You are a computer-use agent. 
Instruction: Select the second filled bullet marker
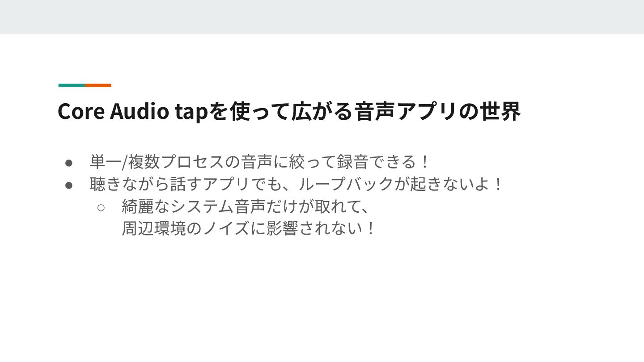(69, 185)
